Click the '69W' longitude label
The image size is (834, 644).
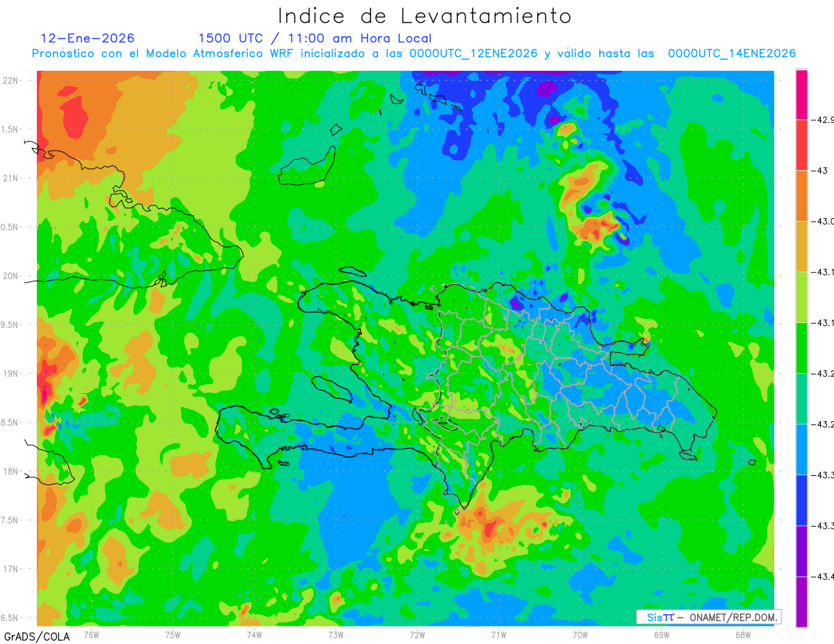(x=662, y=634)
